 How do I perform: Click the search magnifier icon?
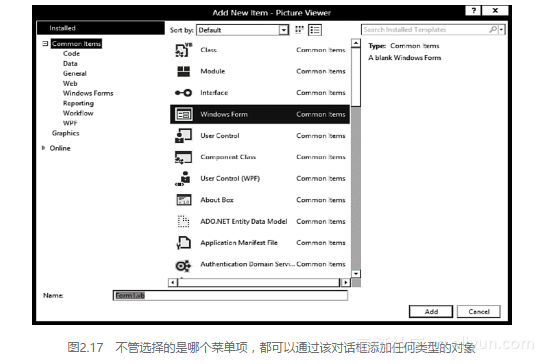493,30
